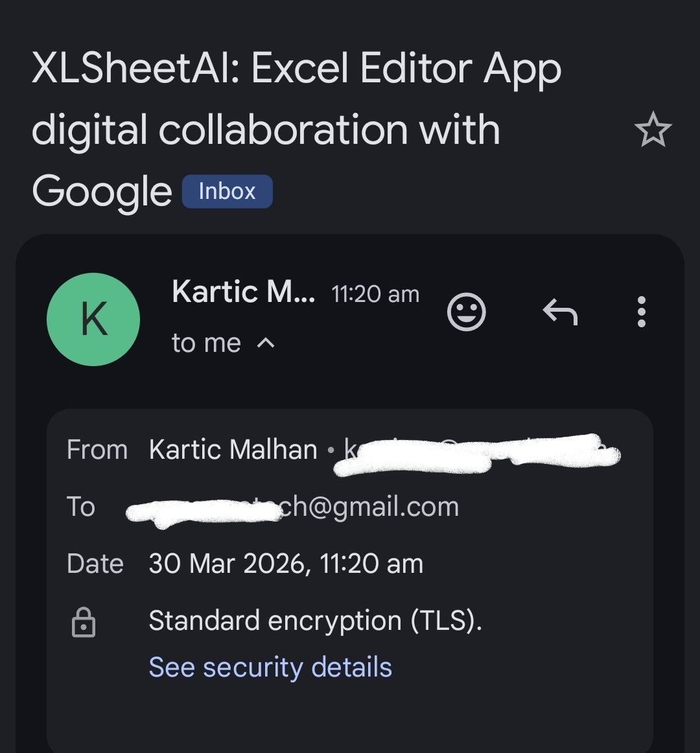Tap the "Date" field label

(95, 564)
